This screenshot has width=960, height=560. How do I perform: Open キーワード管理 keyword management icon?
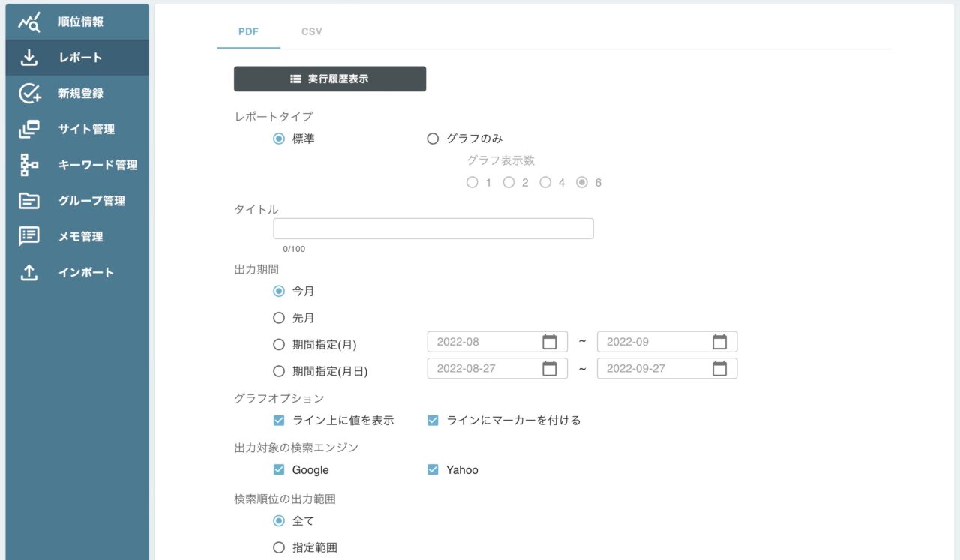click(x=28, y=165)
